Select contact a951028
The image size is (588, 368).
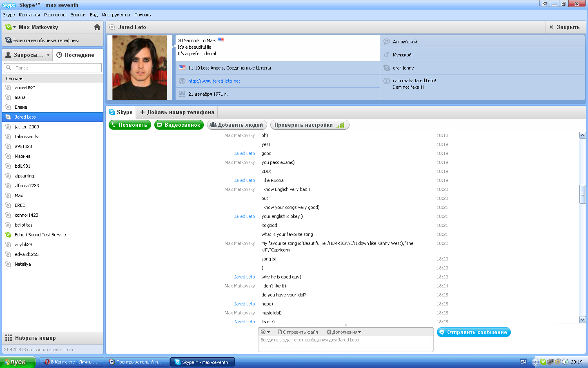pos(53,146)
